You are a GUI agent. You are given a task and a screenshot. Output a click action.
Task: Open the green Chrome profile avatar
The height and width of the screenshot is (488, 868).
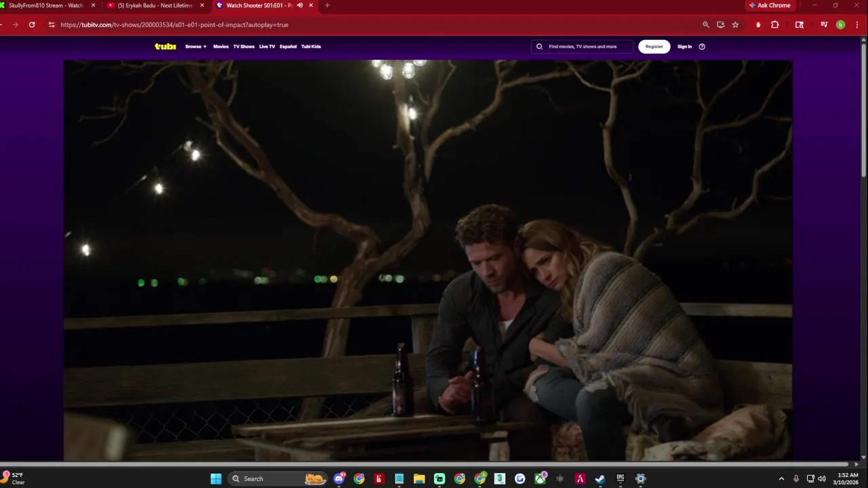coord(840,24)
